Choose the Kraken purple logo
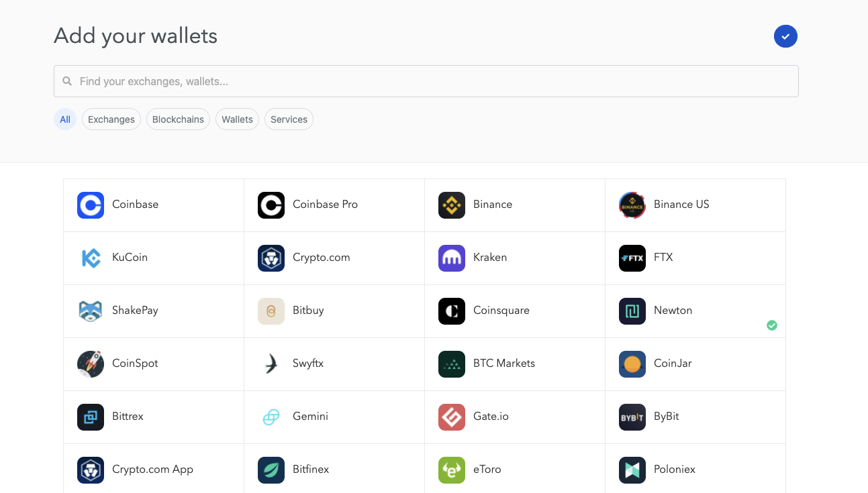 click(x=452, y=258)
